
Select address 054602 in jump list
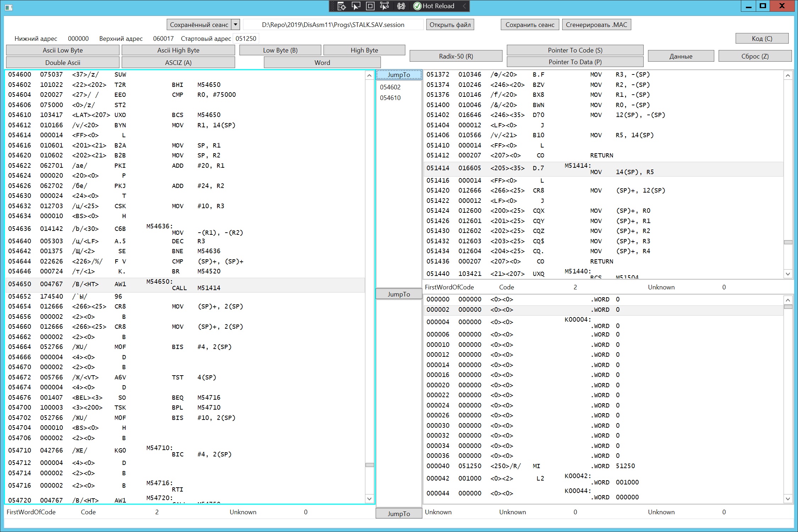[390, 87]
